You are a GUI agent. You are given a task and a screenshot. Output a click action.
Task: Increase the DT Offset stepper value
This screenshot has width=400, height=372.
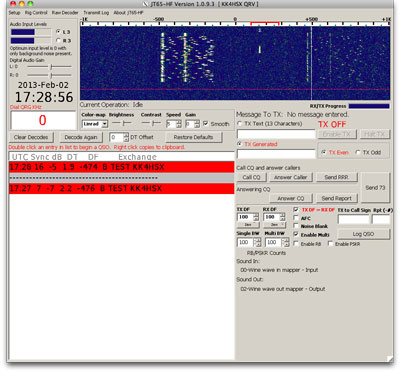point(126,135)
